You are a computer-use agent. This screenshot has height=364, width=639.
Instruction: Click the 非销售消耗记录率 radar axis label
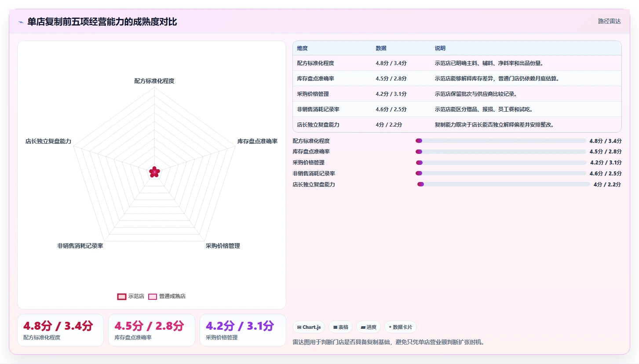80,246
